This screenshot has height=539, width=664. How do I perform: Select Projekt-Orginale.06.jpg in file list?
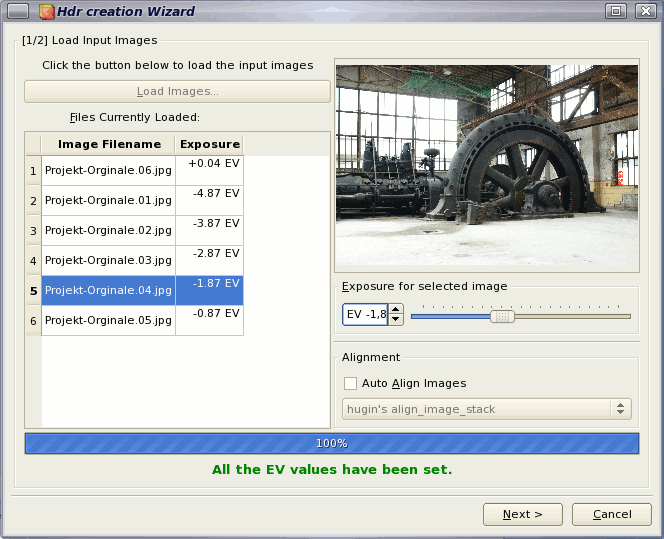click(x=108, y=171)
